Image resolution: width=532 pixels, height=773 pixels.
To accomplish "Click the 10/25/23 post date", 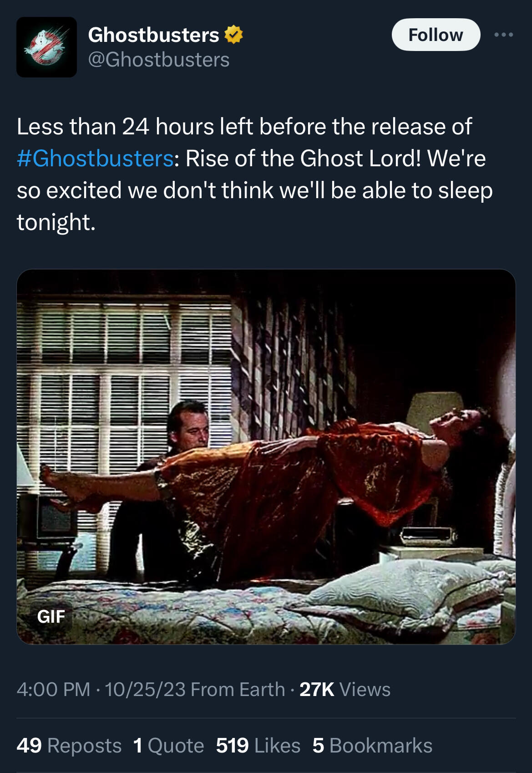I will click(x=145, y=689).
